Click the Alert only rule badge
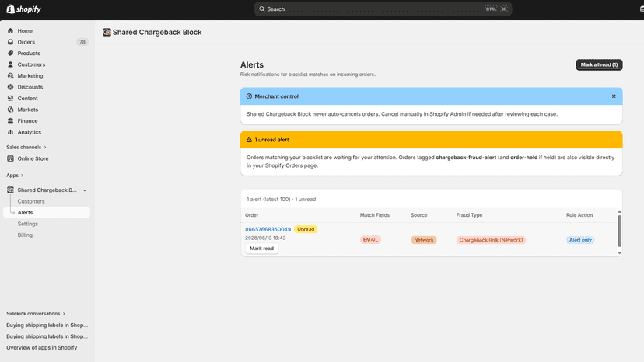The width and height of the screenshot is (644, 362). [580, 240]
